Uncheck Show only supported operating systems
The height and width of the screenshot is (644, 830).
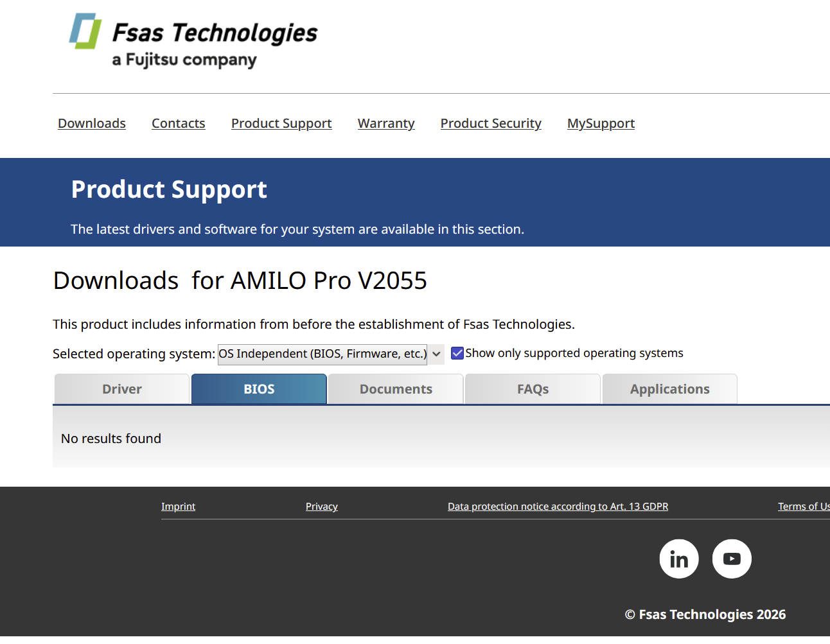[457, 353]
